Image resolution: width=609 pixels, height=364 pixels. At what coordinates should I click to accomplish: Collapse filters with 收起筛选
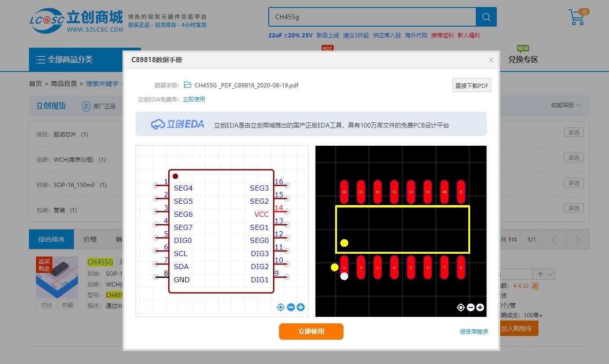[x=566, y=105]
